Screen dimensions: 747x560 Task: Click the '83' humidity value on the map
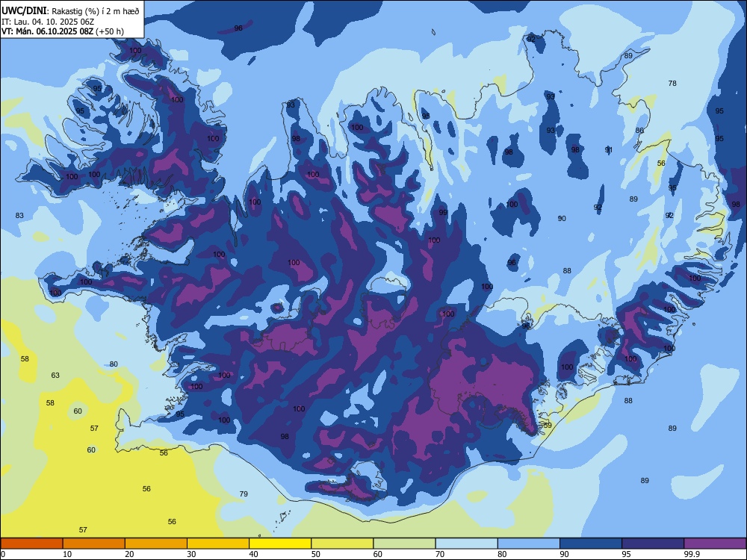coord(19,215)
